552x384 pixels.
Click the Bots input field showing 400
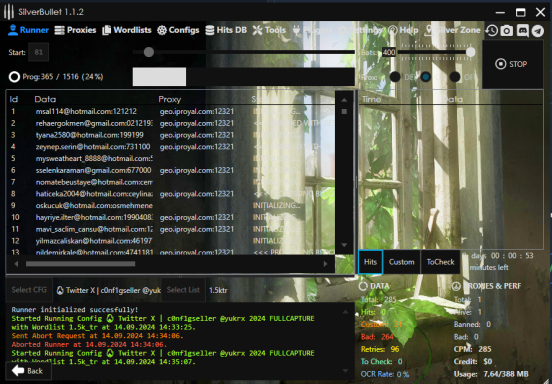(x=389, y=52)
